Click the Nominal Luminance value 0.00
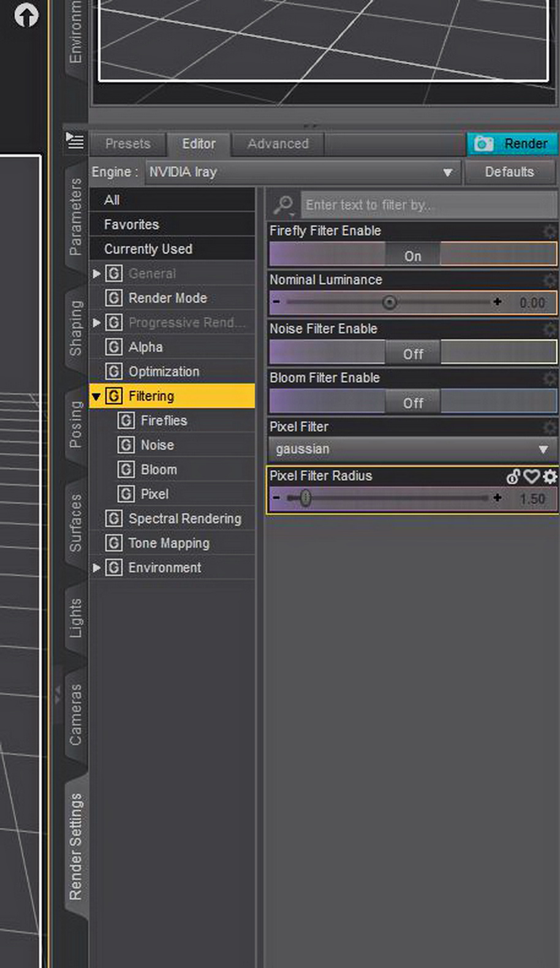Image resolution: width=560 pixels, height=968 pixels. (x=532, y=303)
